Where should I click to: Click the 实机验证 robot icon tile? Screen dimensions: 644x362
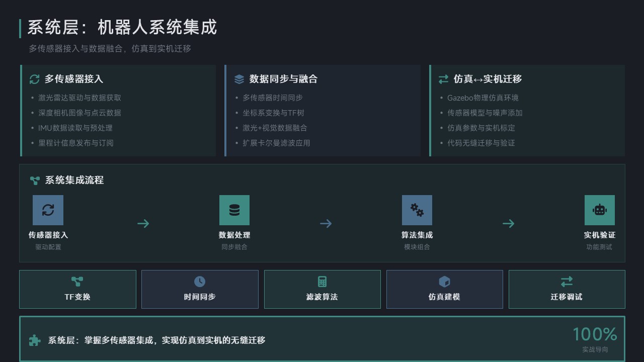[599, 210]
